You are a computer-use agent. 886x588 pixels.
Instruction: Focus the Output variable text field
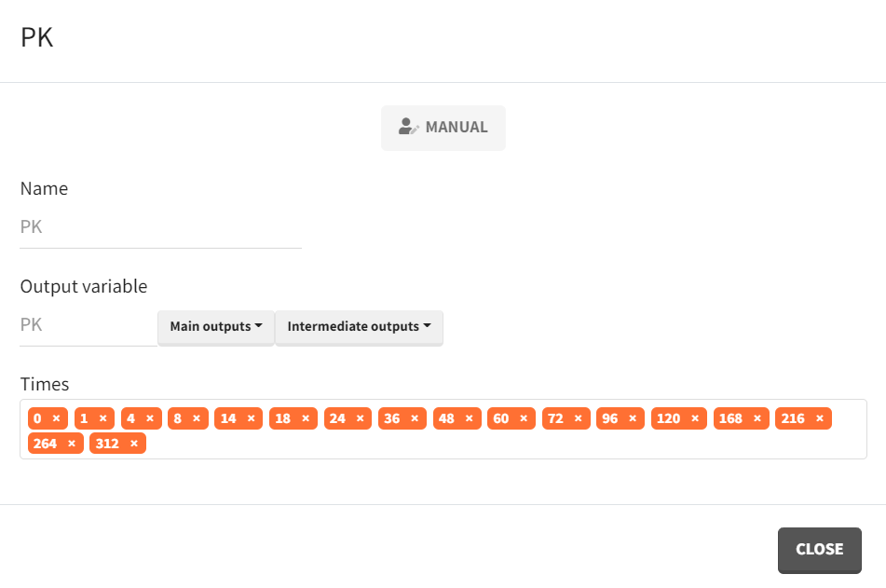click(88, 325)
